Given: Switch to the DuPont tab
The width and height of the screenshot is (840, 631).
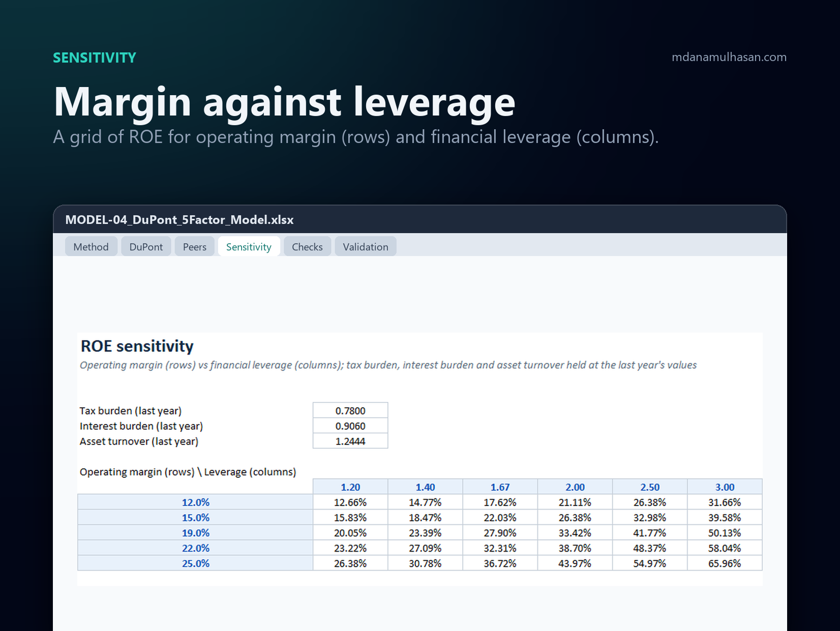Looking at the screenshot, I should click(146, 247).
